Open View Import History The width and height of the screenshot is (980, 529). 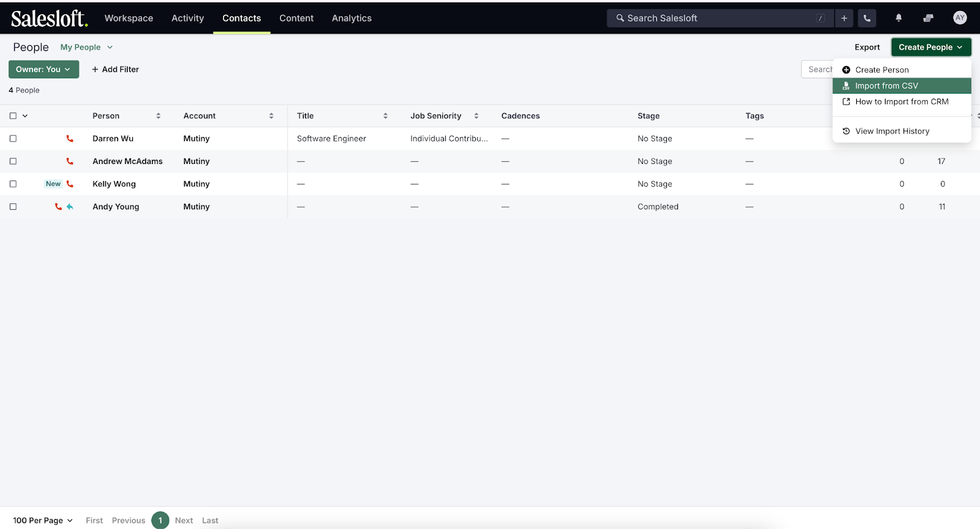click(x=902, y=131)
